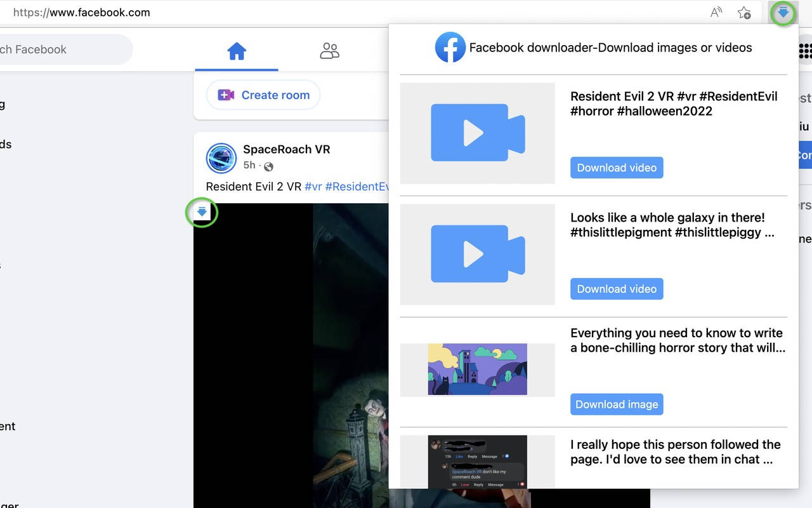Click the Create room button
This screenshot has width=812, height=508.
click(x=263, y=95)
